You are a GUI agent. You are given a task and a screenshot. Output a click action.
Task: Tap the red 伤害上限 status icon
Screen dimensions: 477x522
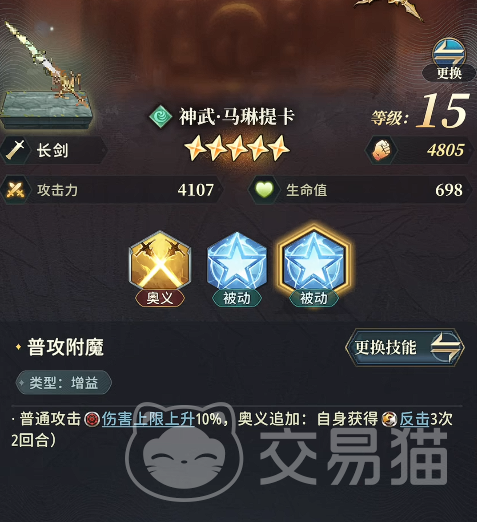(92, 419)
